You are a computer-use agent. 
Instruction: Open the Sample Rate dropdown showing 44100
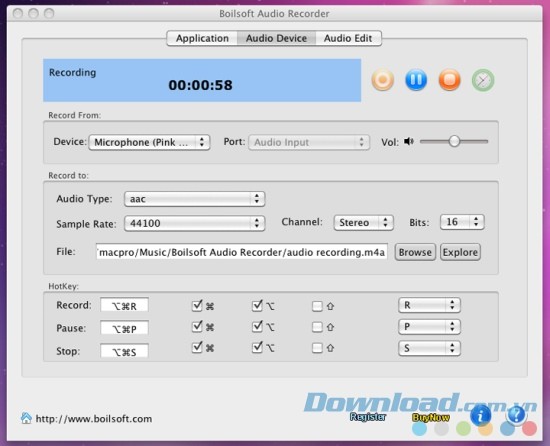(x=195, y=223)
